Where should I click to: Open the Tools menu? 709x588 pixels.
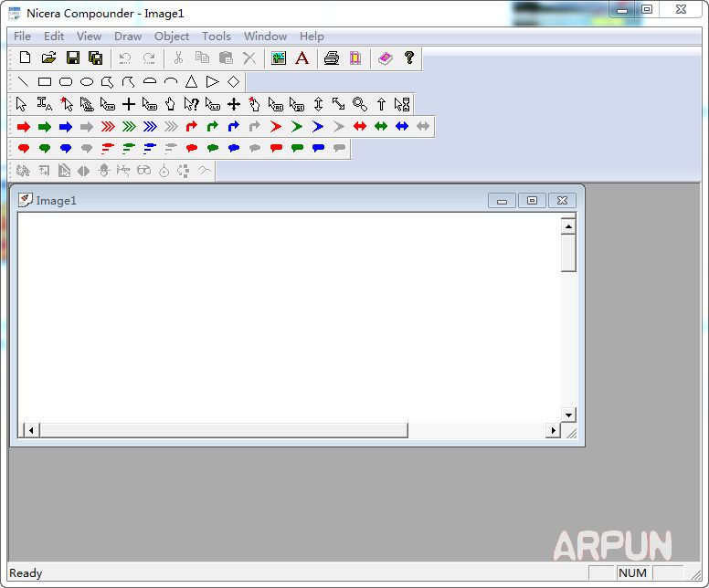(217, 37)
